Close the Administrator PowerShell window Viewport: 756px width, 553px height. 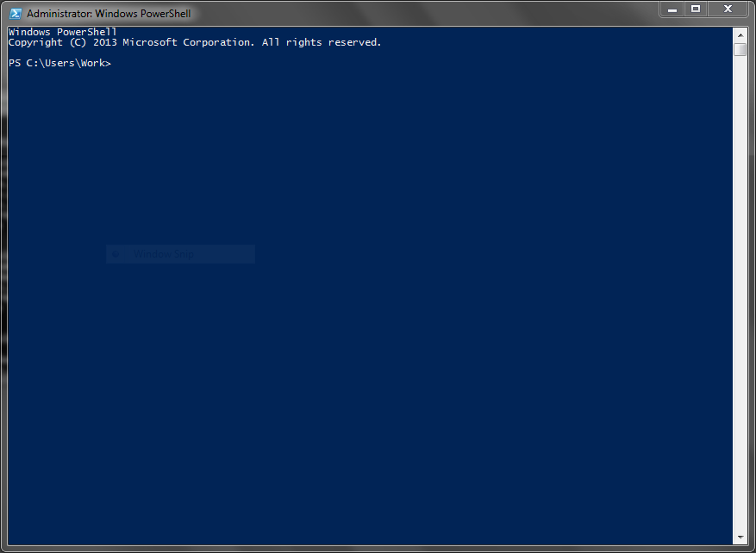728,9
